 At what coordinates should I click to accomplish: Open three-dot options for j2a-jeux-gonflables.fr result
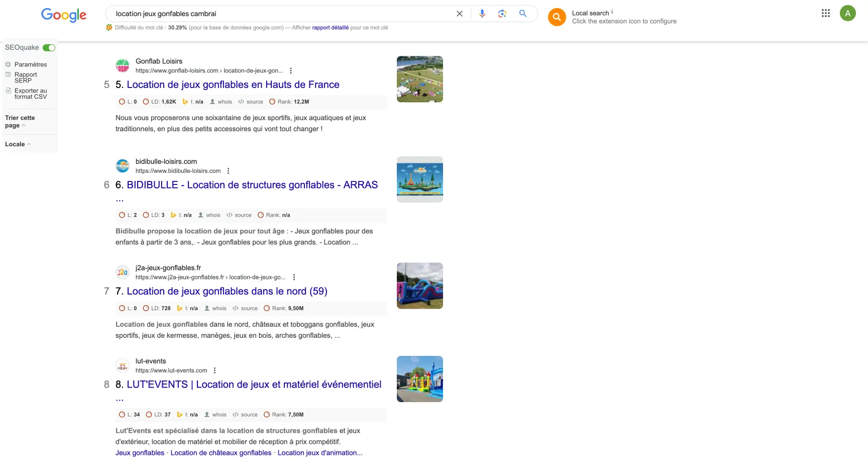[x=294, y=277]
